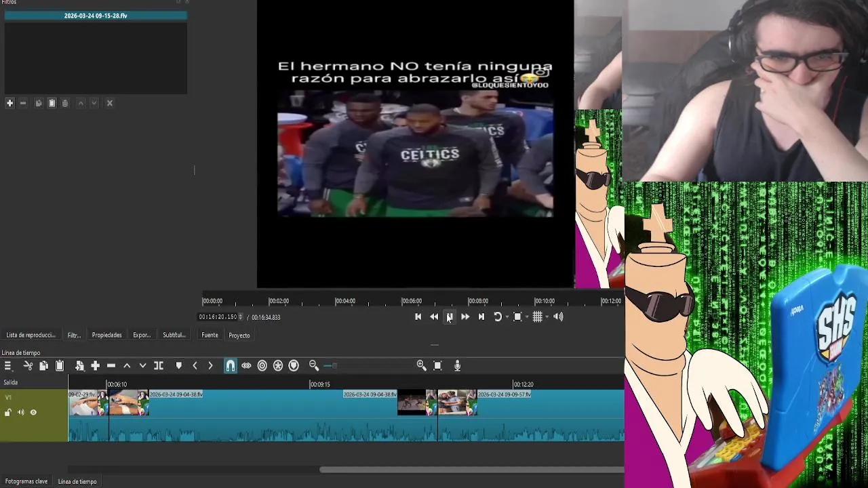Move filter down in Filtros panel
The image size is (868, 488).
coord(94,103)
